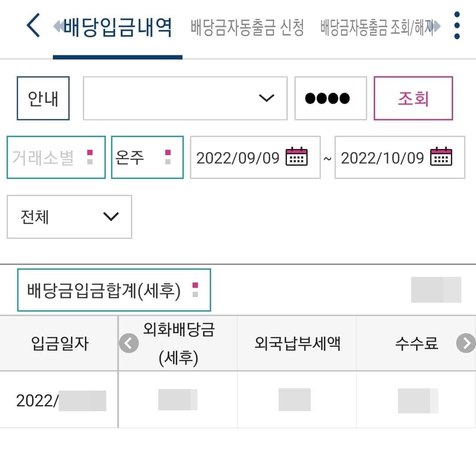This screenshot has height=476, width=476.
Task: Open the end date calendar picker icon
Action: tap(441, 157)
